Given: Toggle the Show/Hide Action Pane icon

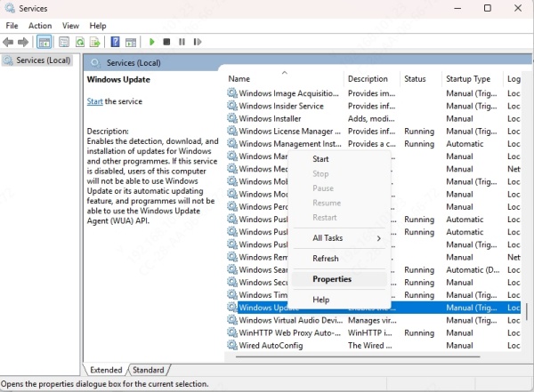Looking at the screenshot, I should click(131, 42).
